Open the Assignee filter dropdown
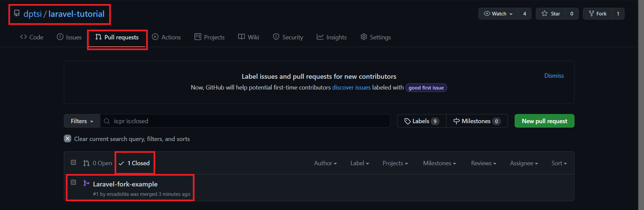 click(x=524, y=163)
